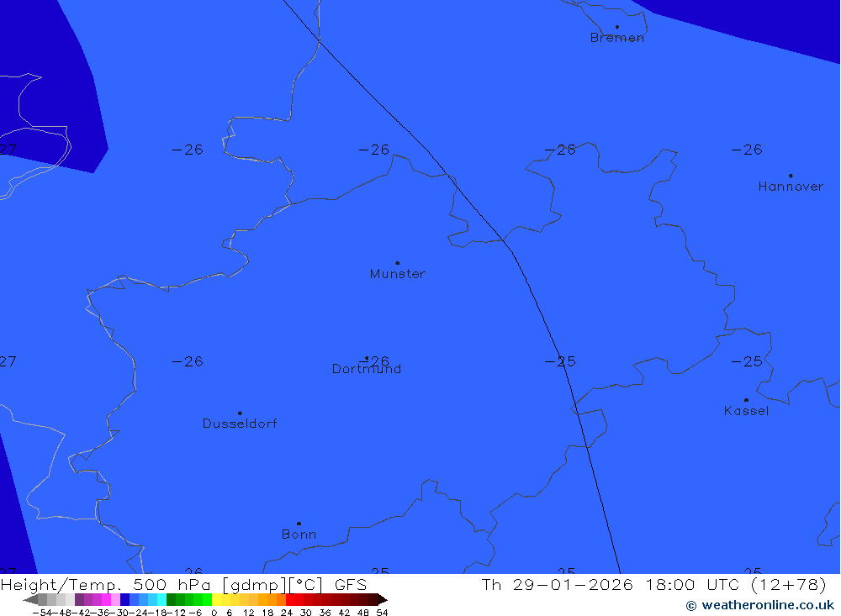841x616 pixels.
Task: Click the date 'Th 29-01-2026'
Action: (558, 584)
